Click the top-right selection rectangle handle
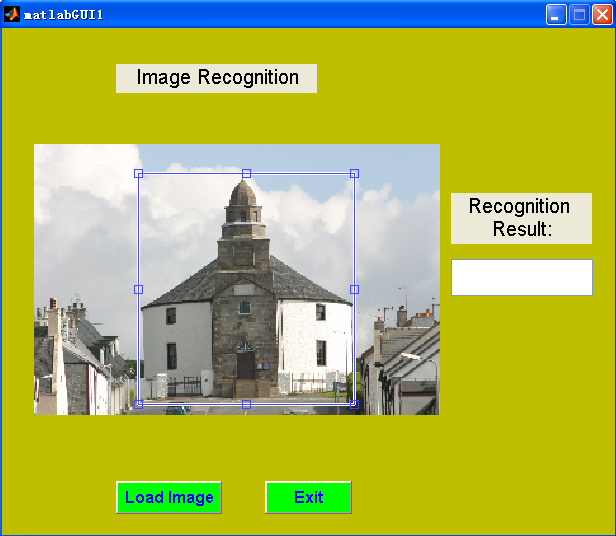Image resolution: width=616 pixels, height=536 pixels. [x=354, y=173]
